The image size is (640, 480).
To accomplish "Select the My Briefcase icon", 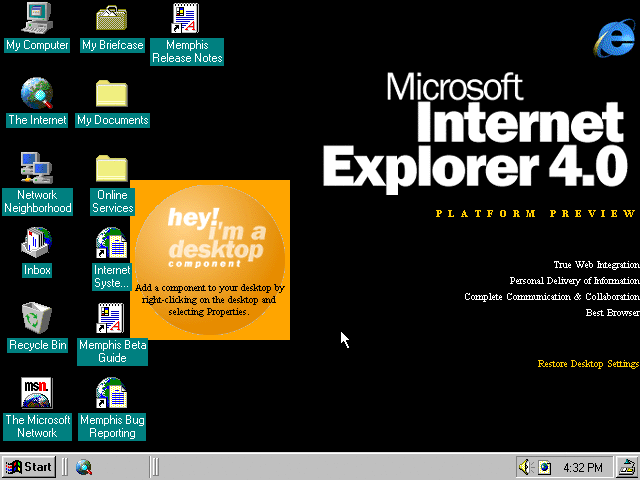I will coord(112,27).
